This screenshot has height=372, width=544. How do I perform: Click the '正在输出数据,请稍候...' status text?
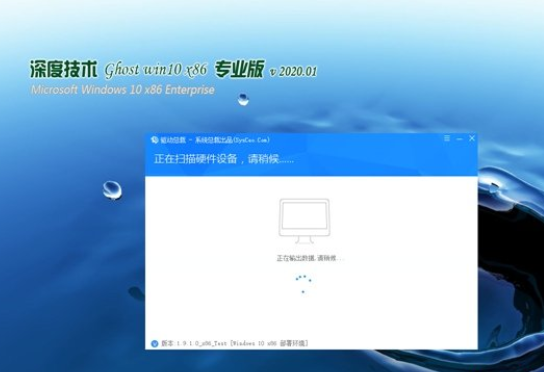[310, 258]
